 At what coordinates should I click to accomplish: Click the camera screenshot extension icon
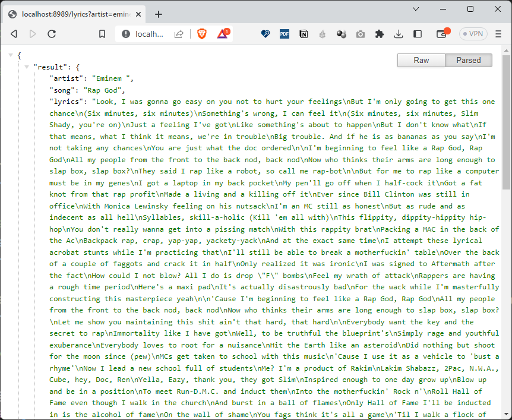361,34
